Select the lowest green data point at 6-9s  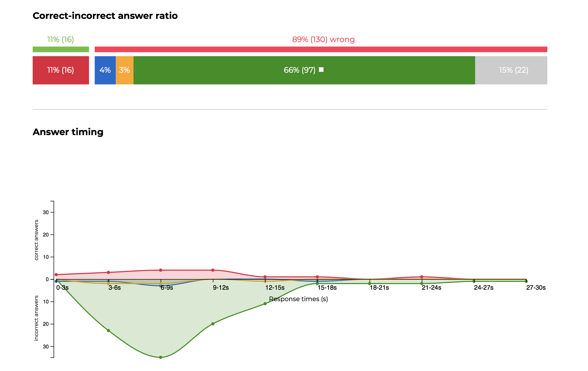pos(160,357)
